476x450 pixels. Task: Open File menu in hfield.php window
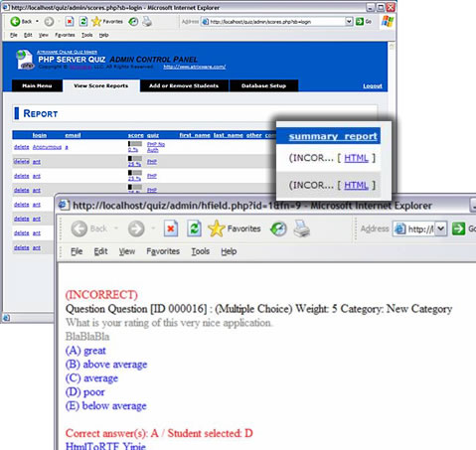77,251
